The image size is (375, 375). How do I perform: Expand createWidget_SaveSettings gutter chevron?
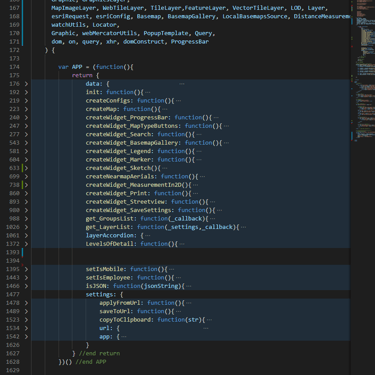26,210
